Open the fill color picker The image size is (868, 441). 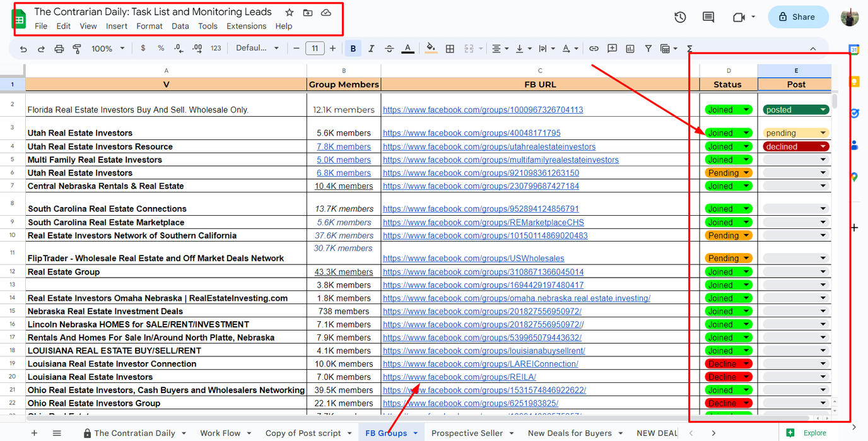point(431,49)
